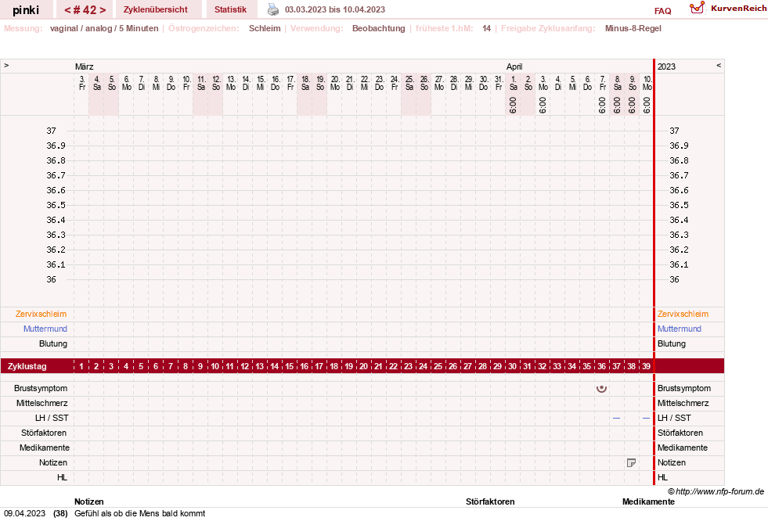Click the März month label
Image resolution: width=768 pixels, height=532 pixels.
pyautogui.click(x=85, y=66)
